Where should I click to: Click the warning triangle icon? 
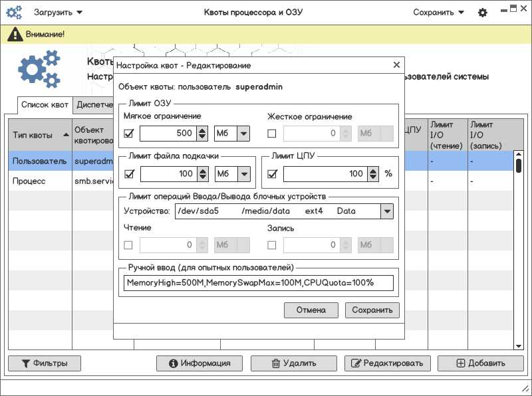coord(13,34)
